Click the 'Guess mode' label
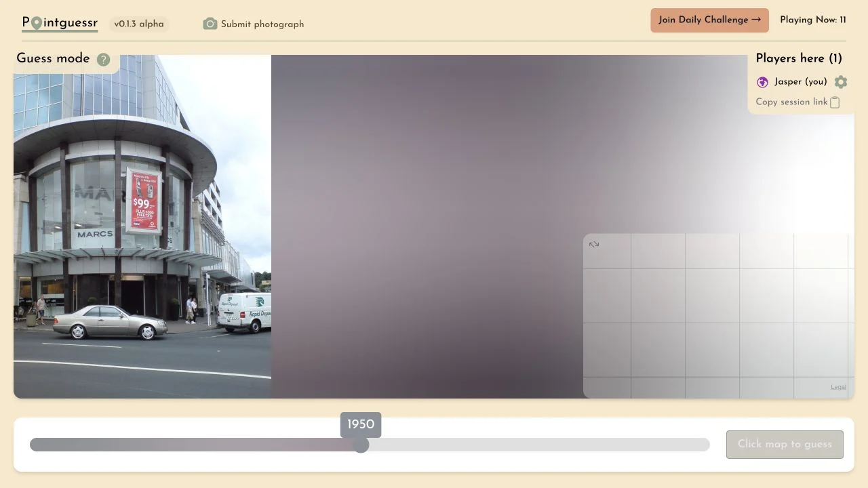868x488 pixels. [x=53, y=59]
